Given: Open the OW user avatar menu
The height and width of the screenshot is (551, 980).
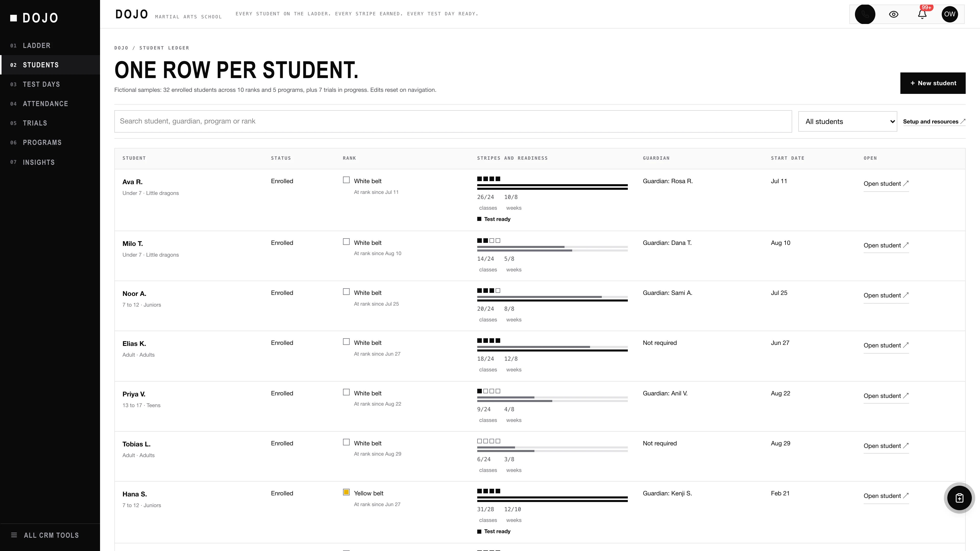Looking at the screenshot, I should click(x=950, y=14).
